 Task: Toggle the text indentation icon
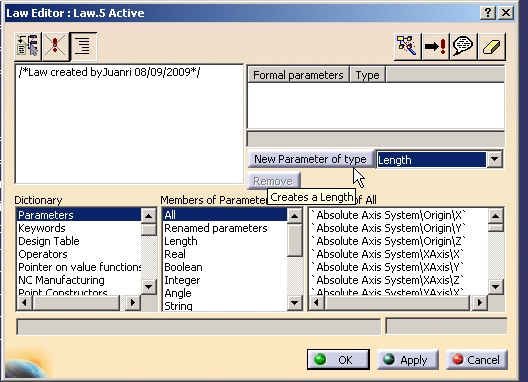pos(83,46)
